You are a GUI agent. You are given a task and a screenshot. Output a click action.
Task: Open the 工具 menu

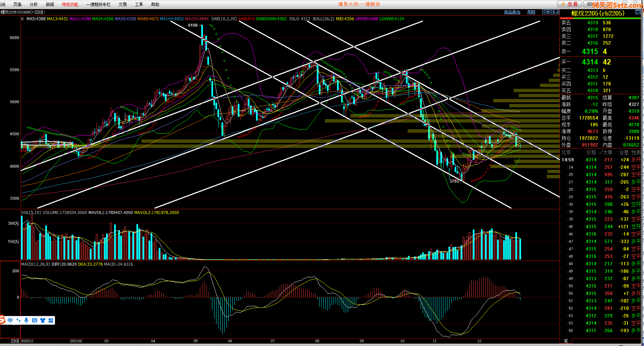[139, 4]
